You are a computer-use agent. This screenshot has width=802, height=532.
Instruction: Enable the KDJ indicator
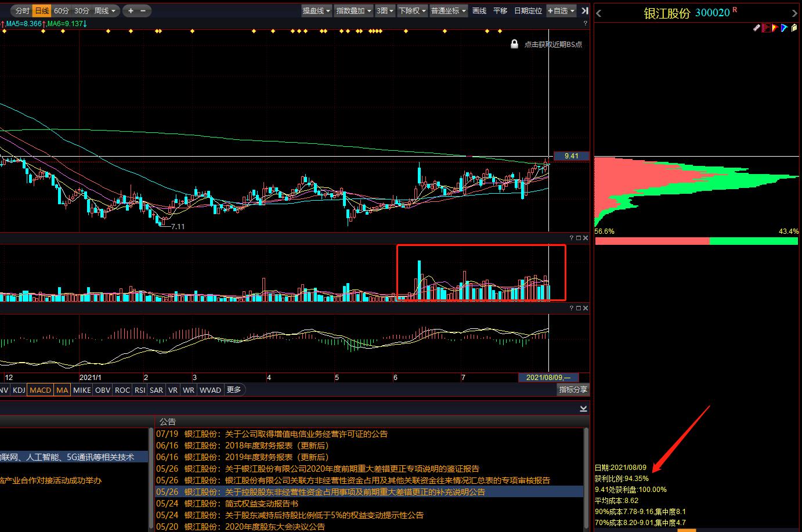click(x=19, y=390)
